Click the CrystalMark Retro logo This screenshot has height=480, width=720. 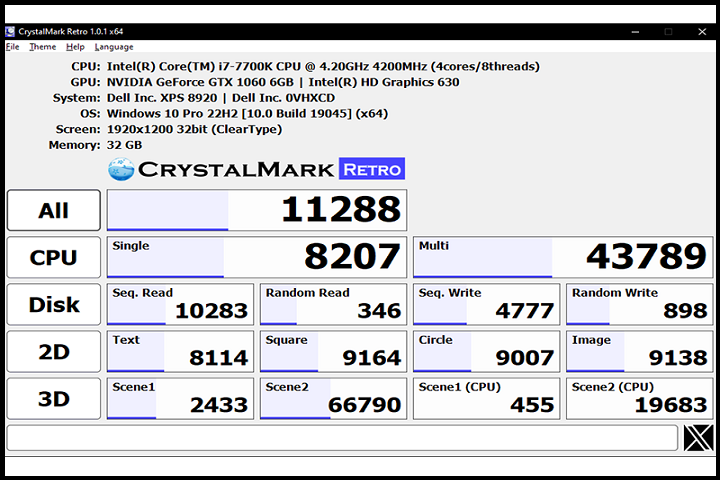point(256,169)
